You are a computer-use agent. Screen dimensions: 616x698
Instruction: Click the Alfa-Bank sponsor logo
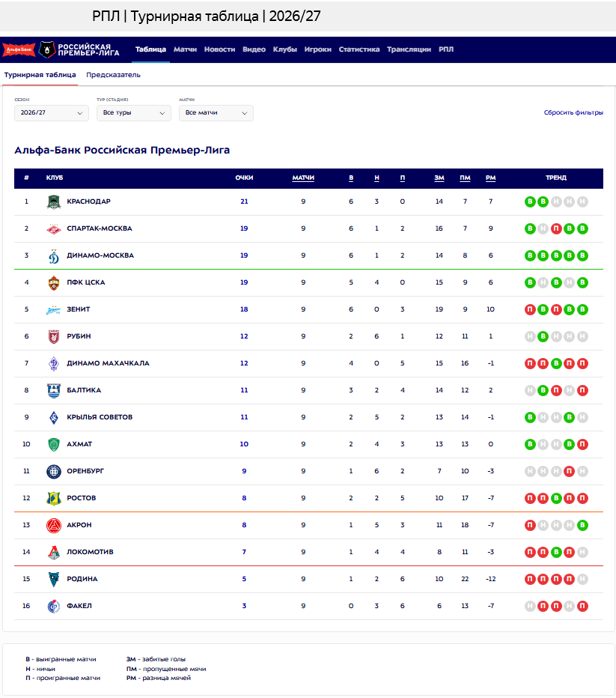click(19, 49)
